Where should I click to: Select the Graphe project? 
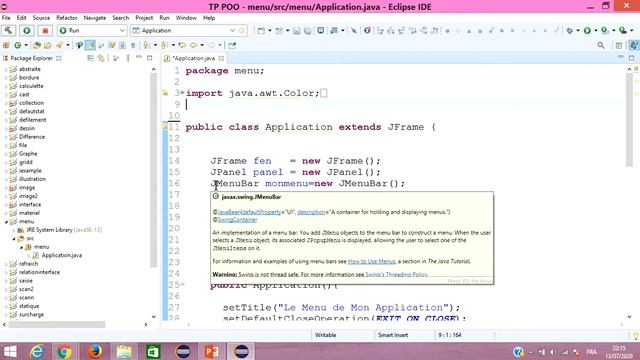(28, 154)
